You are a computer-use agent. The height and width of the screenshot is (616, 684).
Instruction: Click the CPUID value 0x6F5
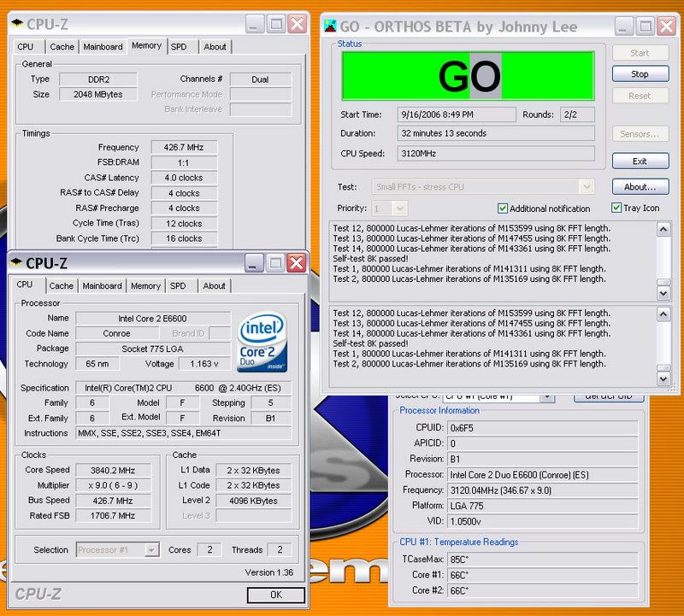(x=543, y=428)
